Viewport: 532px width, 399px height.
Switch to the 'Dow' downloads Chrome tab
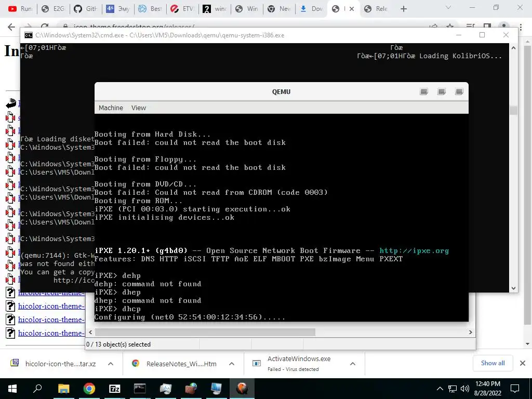[x=311, y=9]
